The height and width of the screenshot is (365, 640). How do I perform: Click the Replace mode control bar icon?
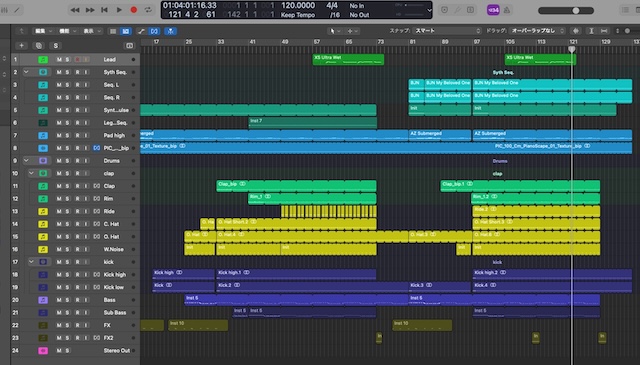444,10
